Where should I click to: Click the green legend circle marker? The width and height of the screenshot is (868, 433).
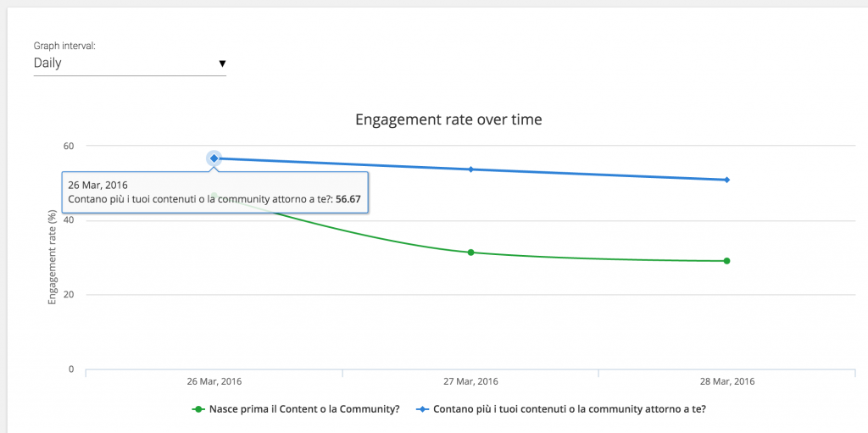click(198, 410)
